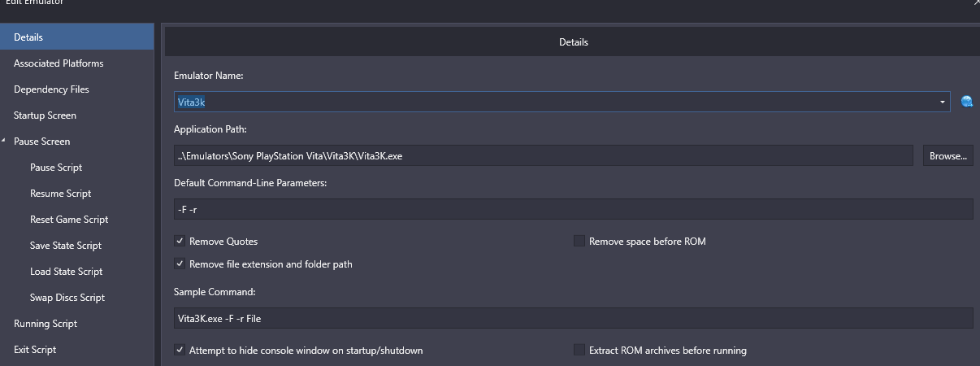980x366 pixels.
Task: Toggle Attempt to hide console window option
Action: click(x=180, y=351)
